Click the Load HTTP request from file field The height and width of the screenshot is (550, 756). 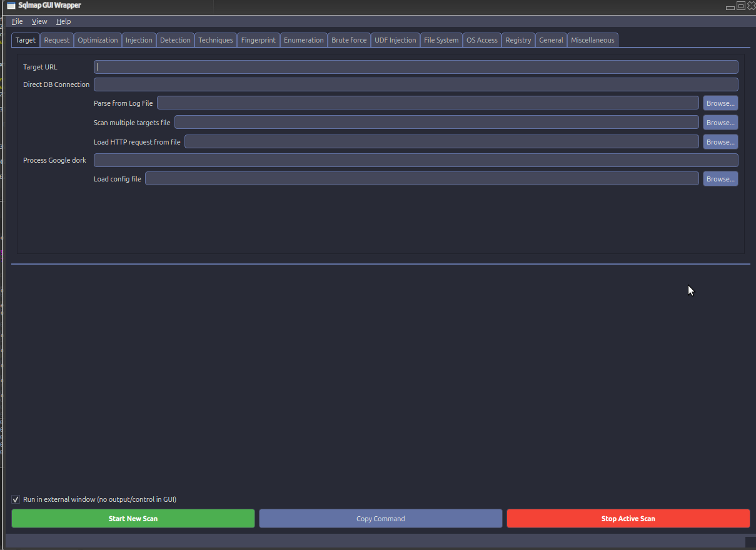point(441,141)
